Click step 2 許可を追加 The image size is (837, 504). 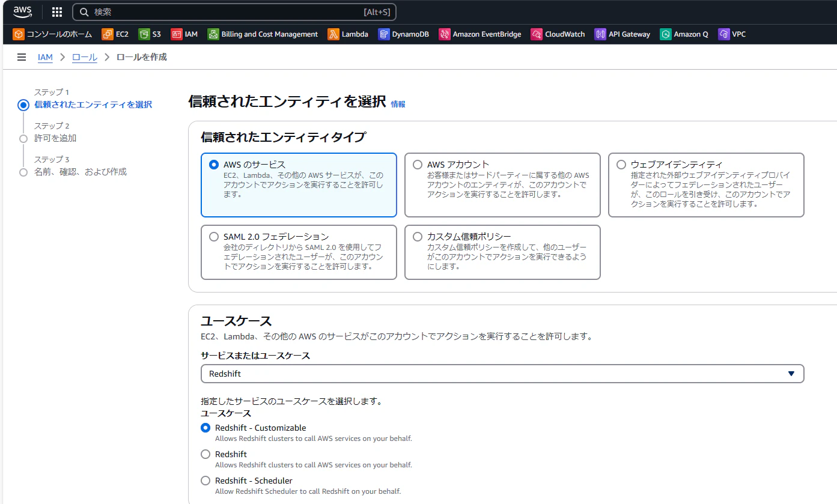[55, 138]
